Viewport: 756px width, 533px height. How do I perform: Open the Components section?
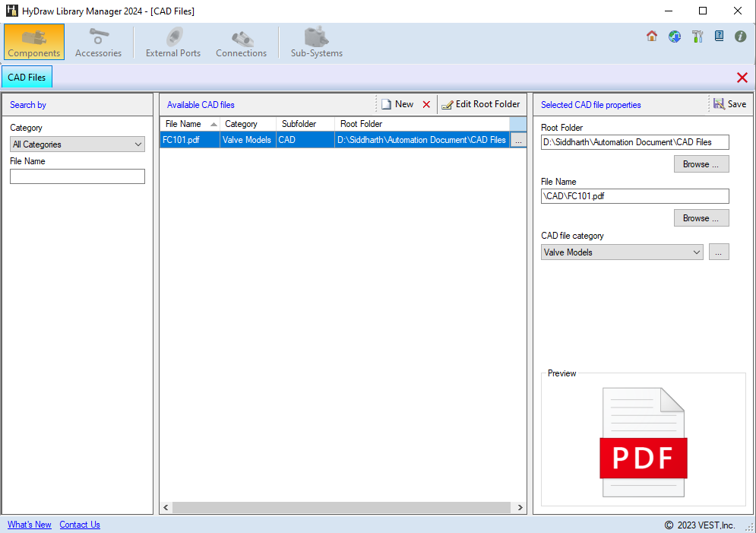(x=34, y=42)
